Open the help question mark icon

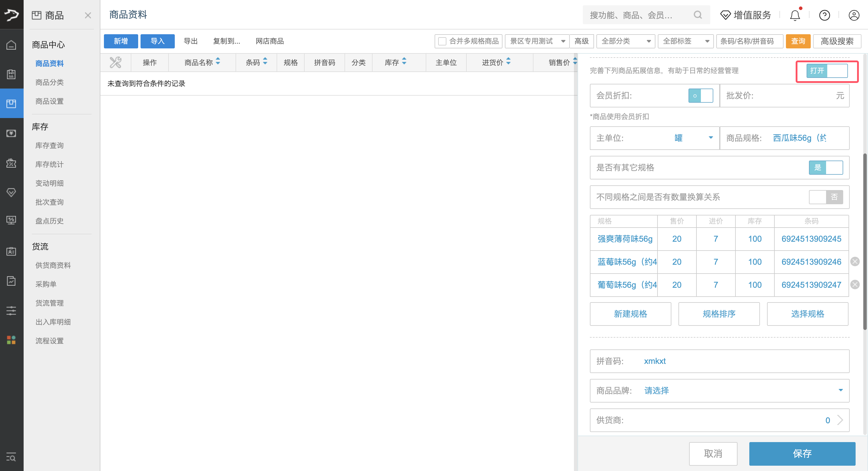[825, 16]
